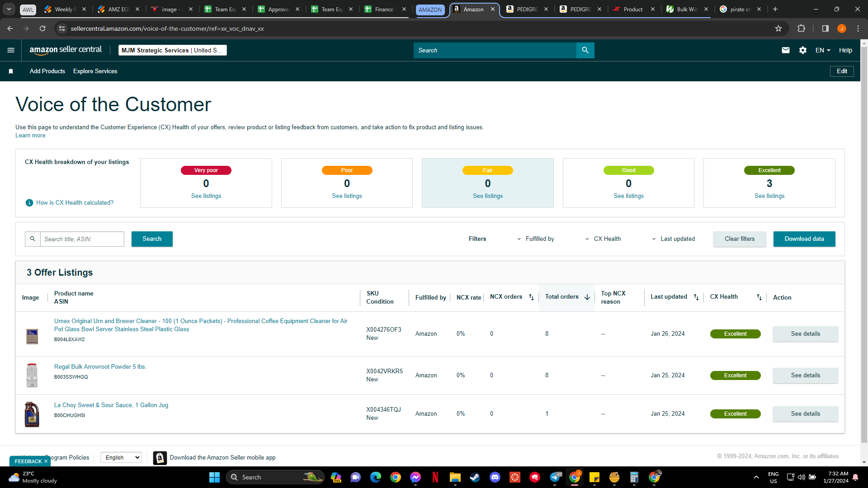This screenshot has height=488, width=868.
Task: Open Netflix from the taskbar
Action: pyautogui.click(x=435, y=477)
